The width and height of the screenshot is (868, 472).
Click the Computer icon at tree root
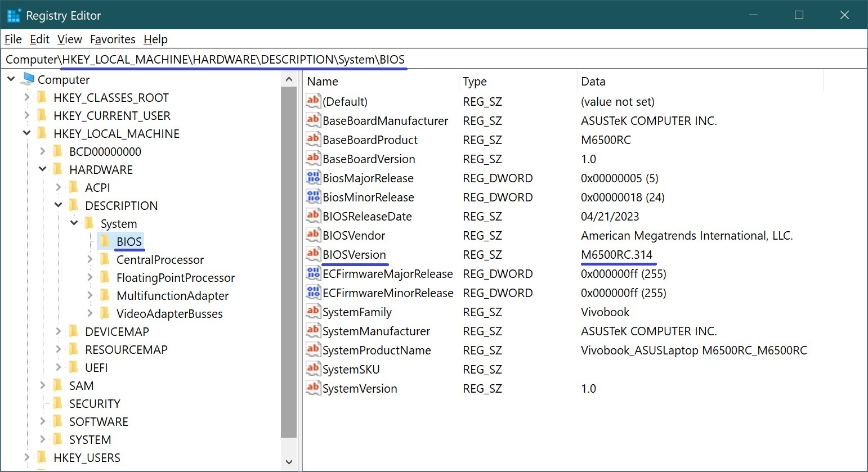pos(27,79)
